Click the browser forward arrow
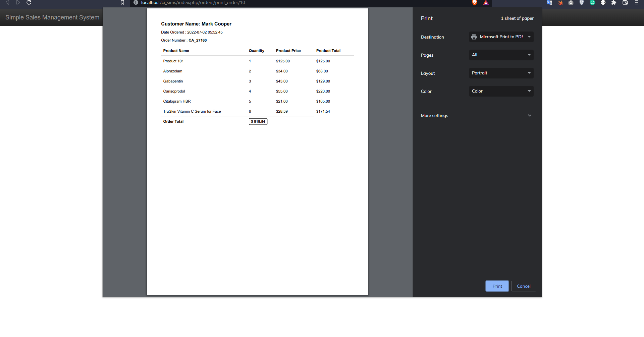This screenshot has height=337, width=644. pyautogui.click(x=18, y=2)
